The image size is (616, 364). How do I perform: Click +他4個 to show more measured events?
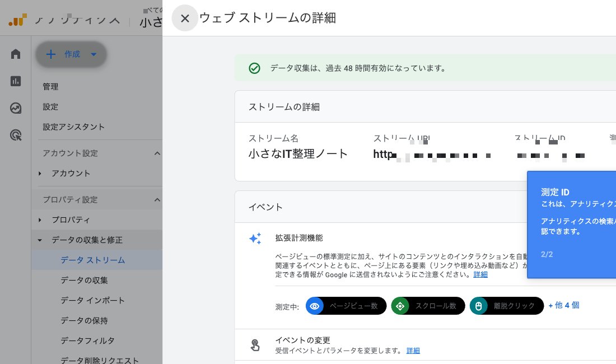tap(564, 305)
